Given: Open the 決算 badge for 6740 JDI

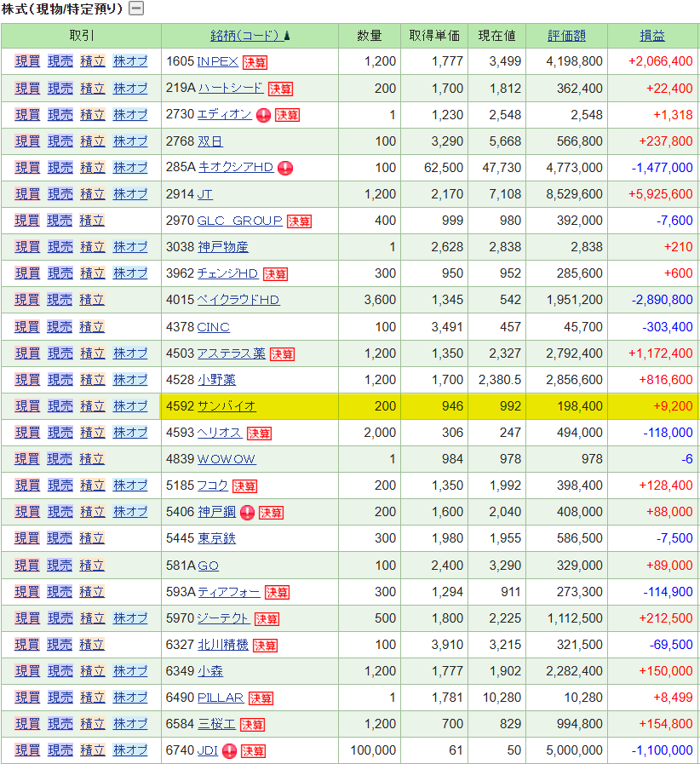Looking at the screenshot, I should pyautogui.click(x=253, y=751).
